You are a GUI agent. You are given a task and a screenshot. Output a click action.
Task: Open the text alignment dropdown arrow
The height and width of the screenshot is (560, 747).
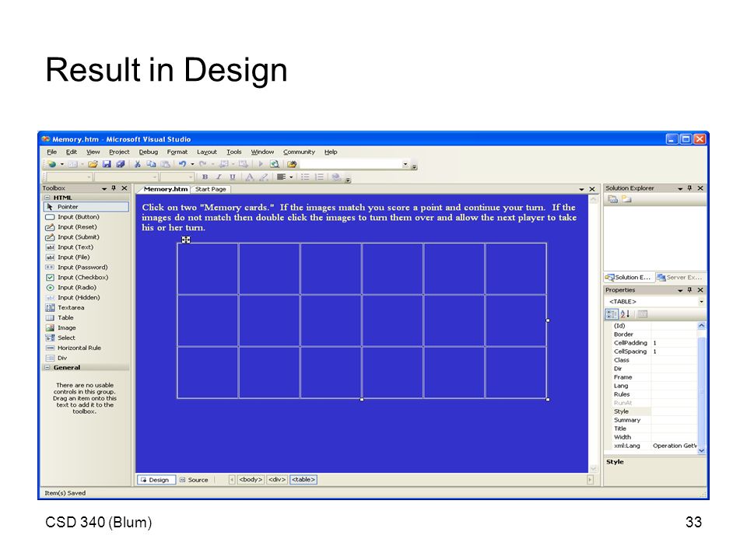tap(291, 177)
